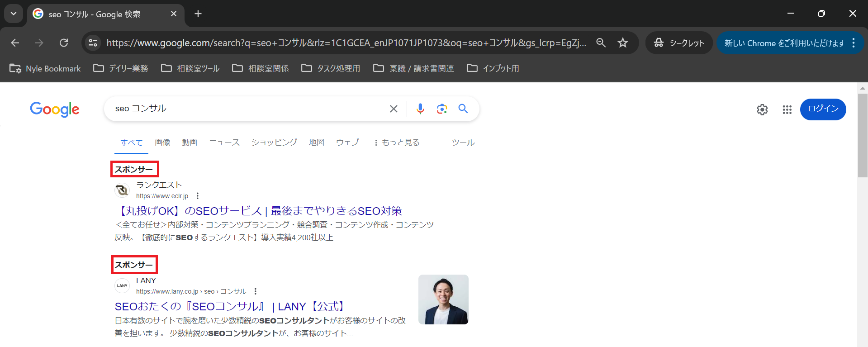This screenshot has height=347, width=868.
Task: Open the 稟議 / 請求書関連 bookmark folder
Action: [x=414, y=68]
